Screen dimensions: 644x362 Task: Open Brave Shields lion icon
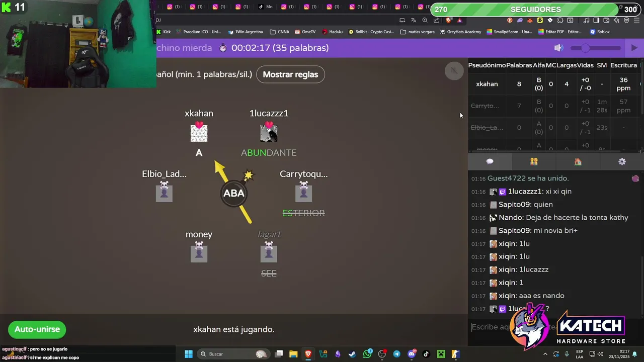tap(448, 20)
